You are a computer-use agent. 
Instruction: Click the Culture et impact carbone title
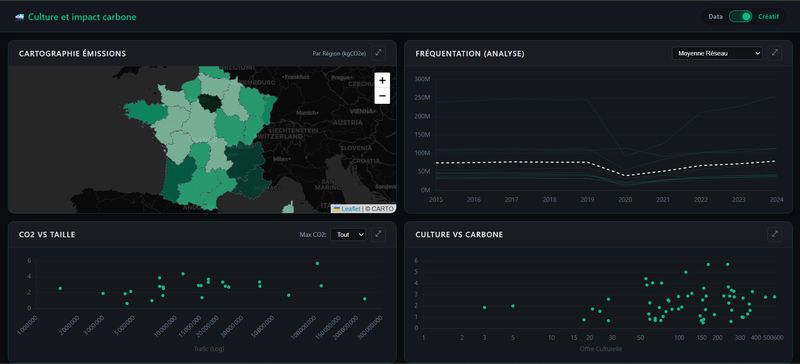pos(82,17)
